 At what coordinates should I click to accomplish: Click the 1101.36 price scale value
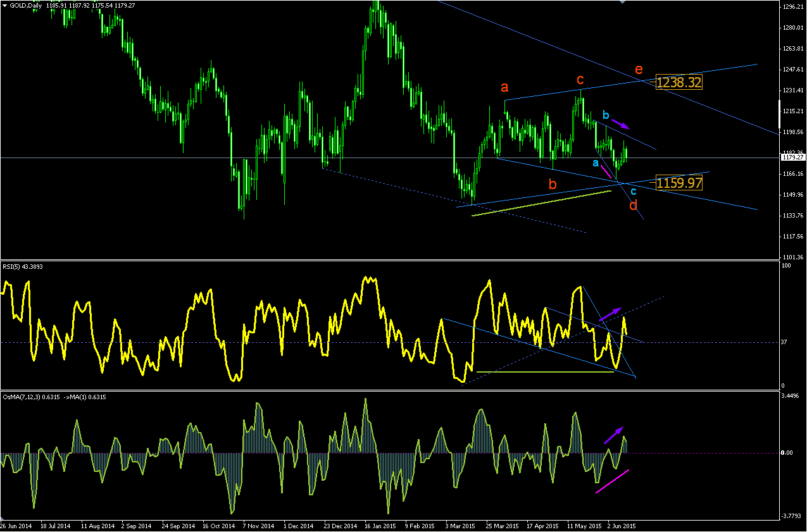point(793,257)
